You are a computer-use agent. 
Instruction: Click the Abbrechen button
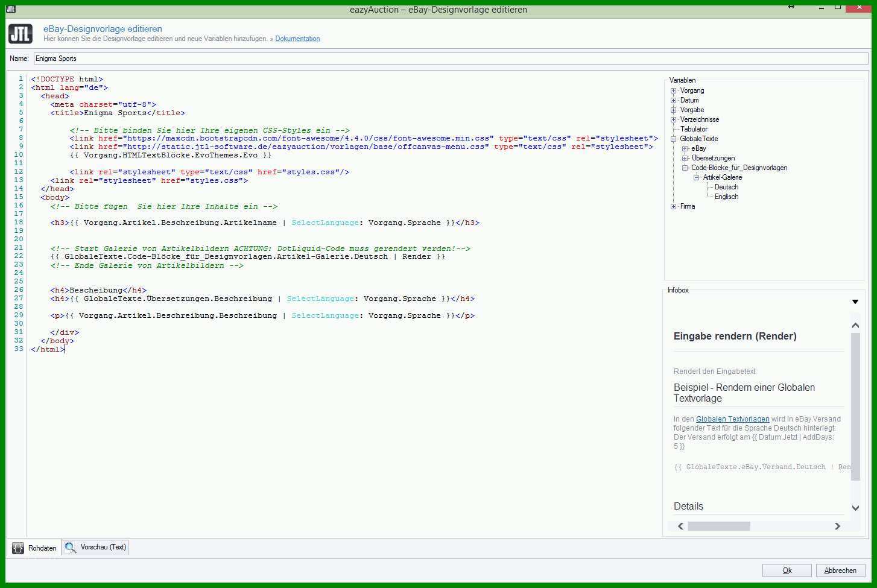pyautogui.click(x=840, y=571)
